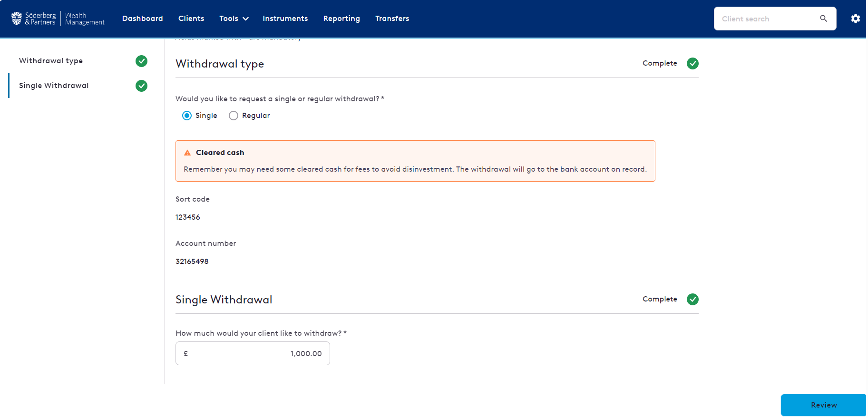Select the Regular withdrawal radio button

pyautogui.click(x=234, y=116)
